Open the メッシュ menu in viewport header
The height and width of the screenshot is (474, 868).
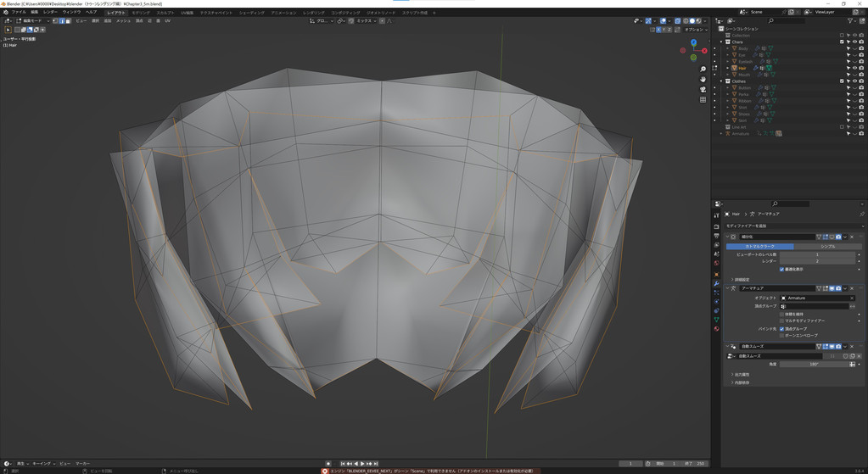tap(123, 21)
